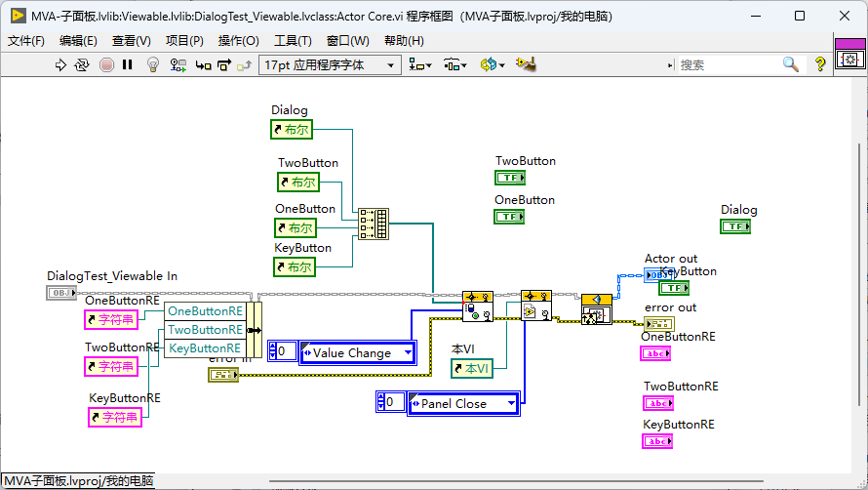This screenshot has height=490, width=868.
Task: Click the horizontal scrollbar at bottom
Action: (x=516, y=481)
